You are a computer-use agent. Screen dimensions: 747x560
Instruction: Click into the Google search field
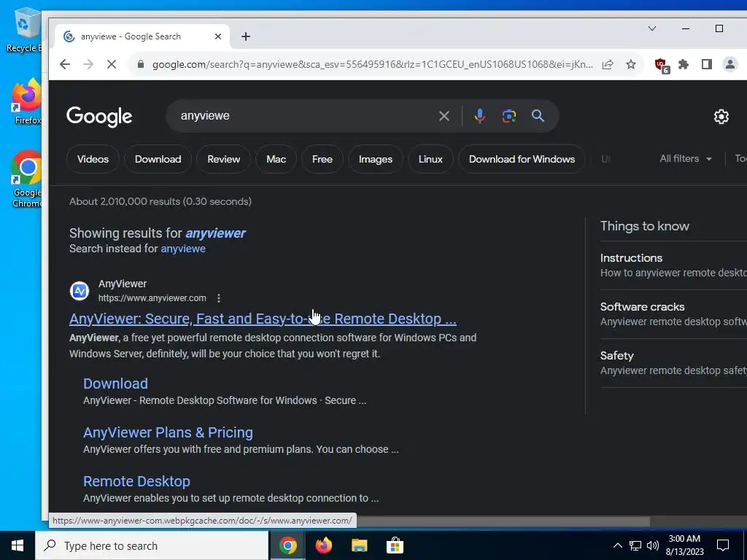click(305, 116)
